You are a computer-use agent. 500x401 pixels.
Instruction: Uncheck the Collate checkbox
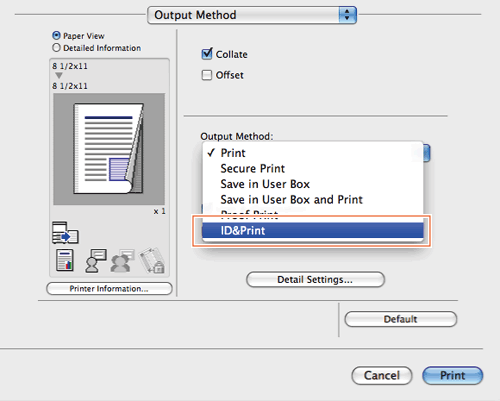point(207,54)
